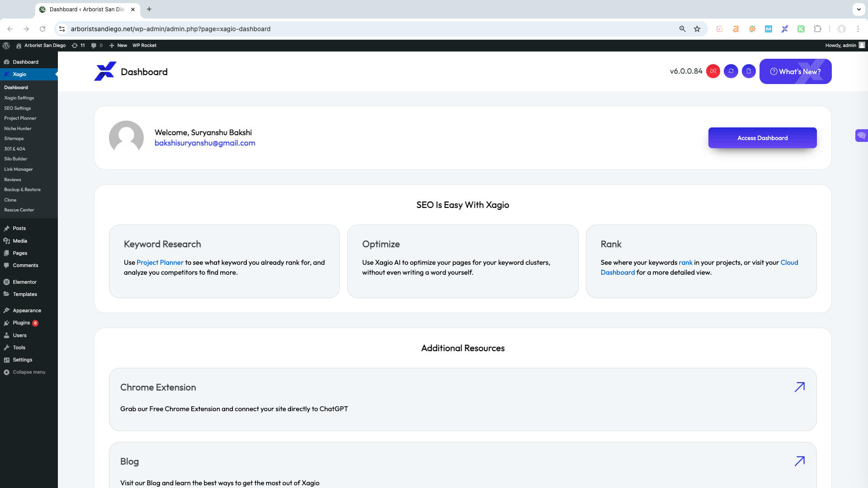
Task: Click the WordPress logo in admin bar
Action: coord(6,45)
